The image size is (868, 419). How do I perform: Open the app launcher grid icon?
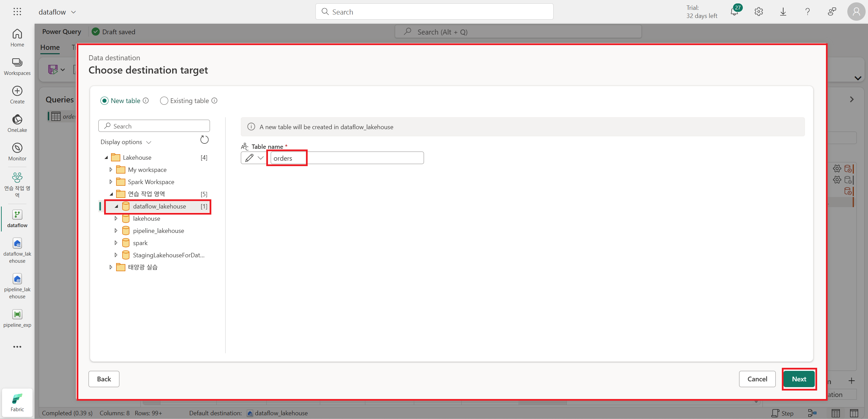[17, 12]
